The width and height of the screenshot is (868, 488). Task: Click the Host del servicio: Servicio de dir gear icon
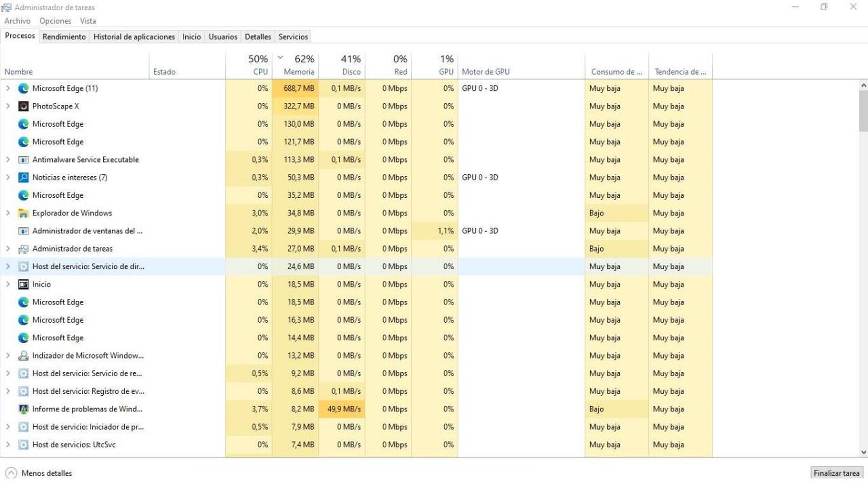[x=23, y=267]
